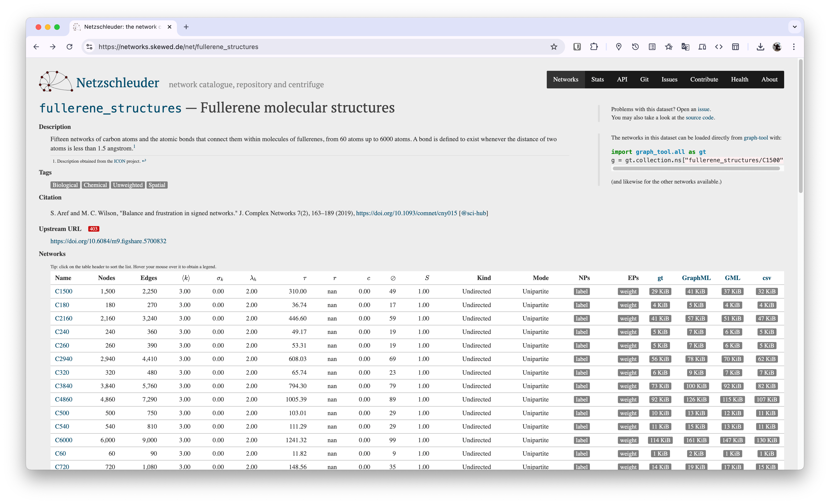Sort the table by Nodes column header
Image resolution: width=830 pixels, height=504 pixels.
pos(107,278)
